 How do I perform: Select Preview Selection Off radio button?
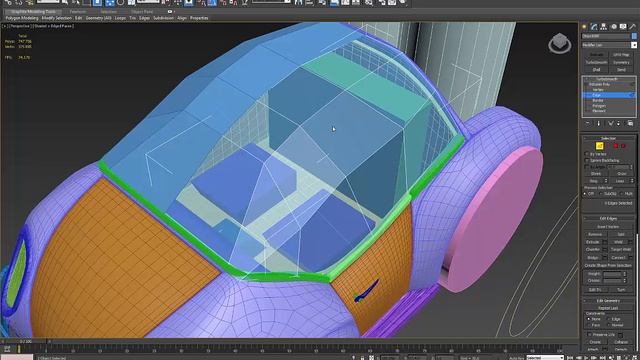[x=585, y=193]
